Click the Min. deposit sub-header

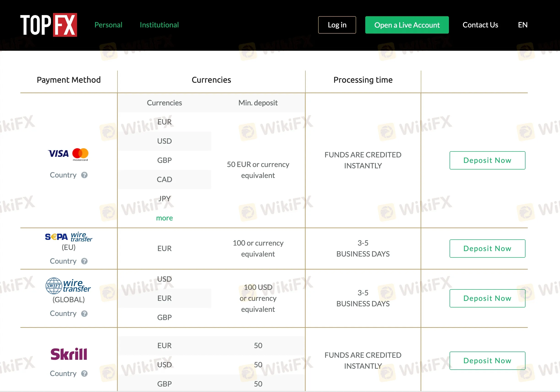258,103
